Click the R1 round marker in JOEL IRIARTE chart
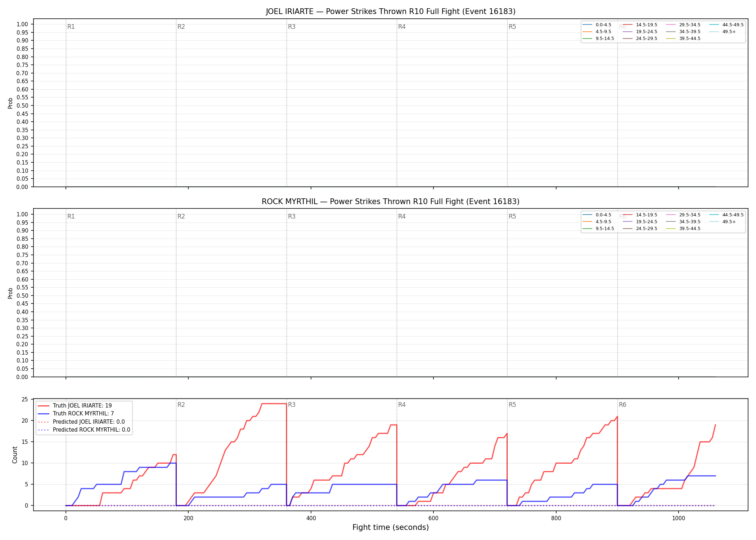 click(x=71, y=27)
